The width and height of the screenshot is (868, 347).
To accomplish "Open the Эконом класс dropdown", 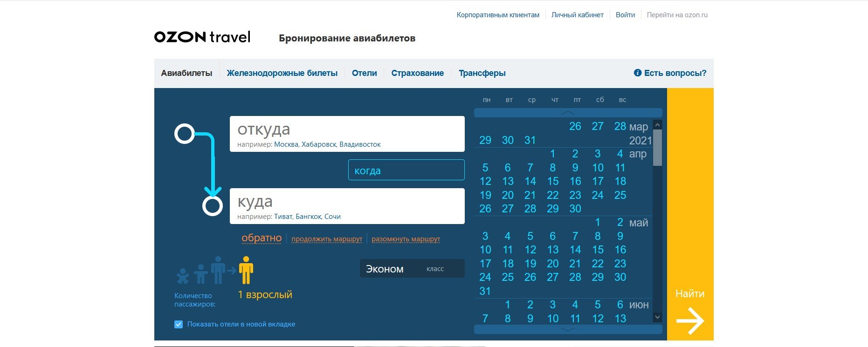I will 412,269.
